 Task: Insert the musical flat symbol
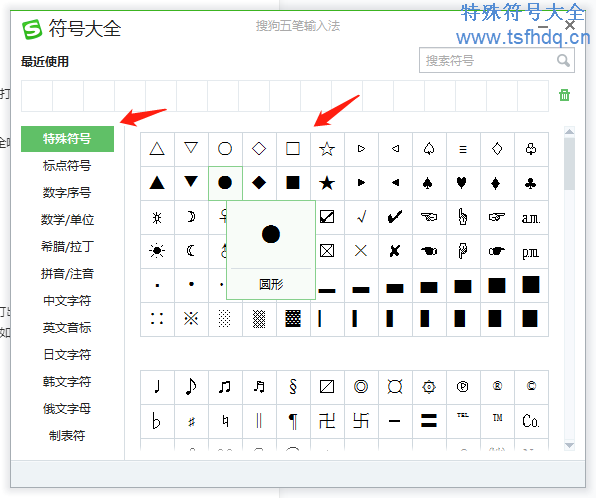pyautogui.click(x=156, y=421)
